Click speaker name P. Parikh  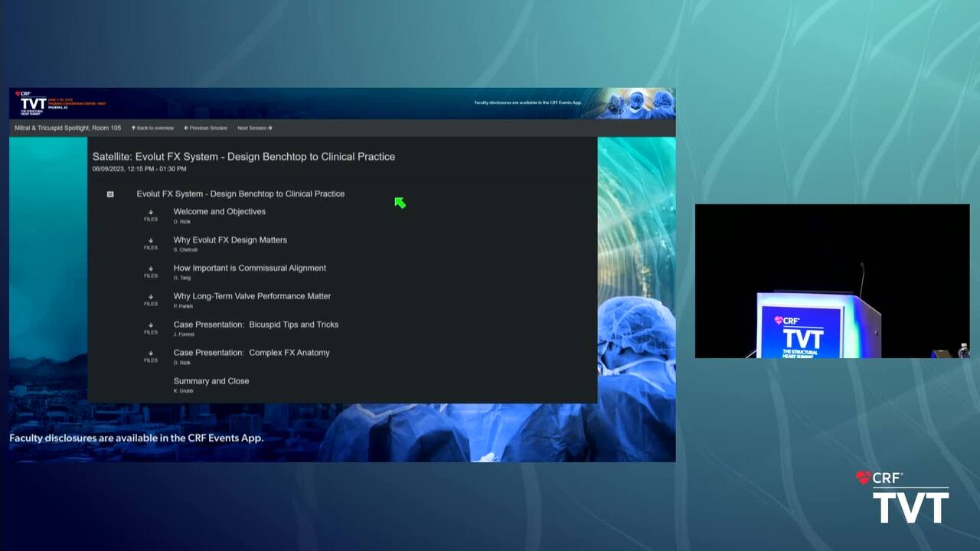point(183,306)
